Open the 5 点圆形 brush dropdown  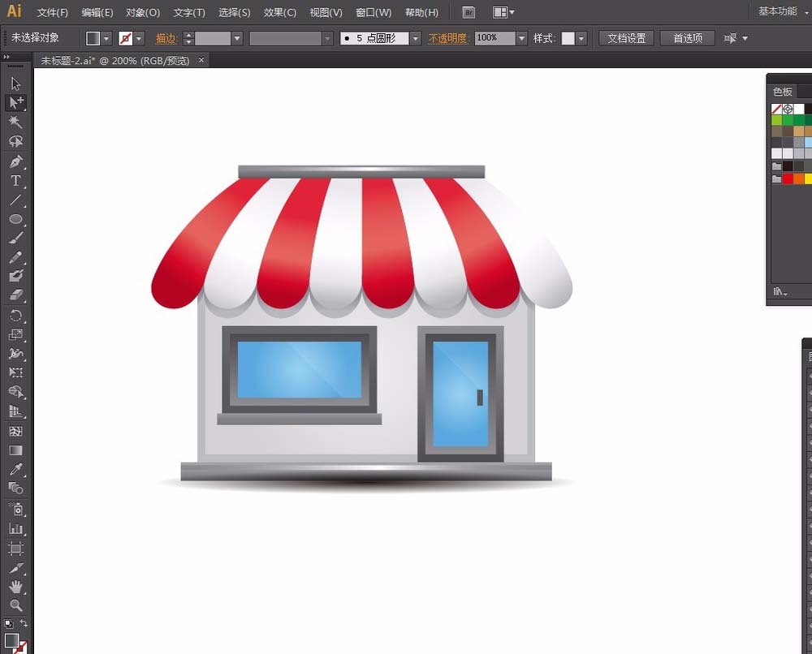pyautogui.click(x=415, y=38)
